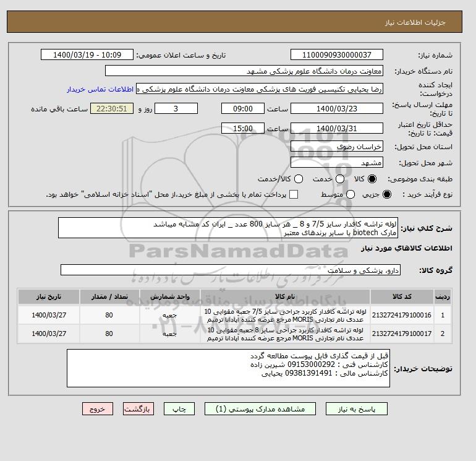
Task: Click product code 2132724179100017
Action: (x=402, y=334)
